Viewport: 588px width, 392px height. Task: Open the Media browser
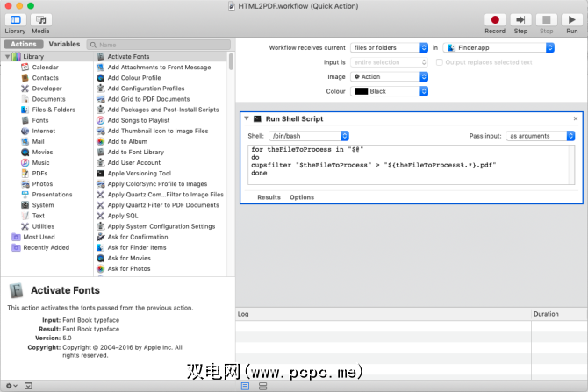coord(41,20)
